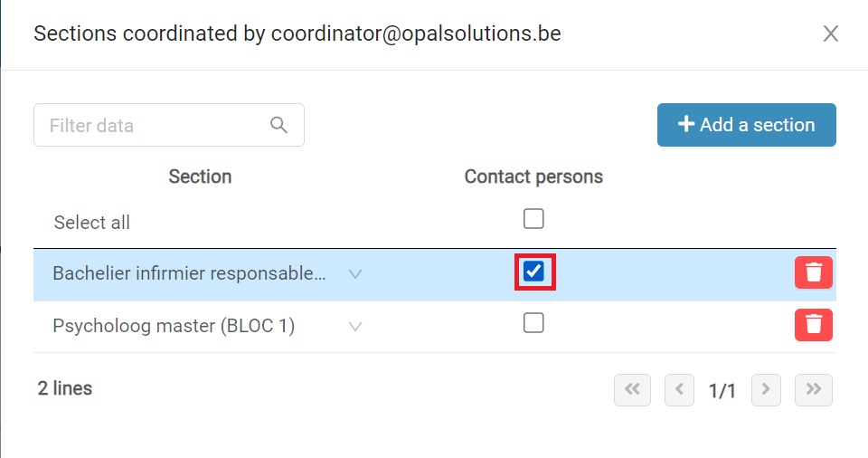Image resolution: width=868 pixels, height=458 pixels.
Task: Go to the previous page
Action: 679,390
